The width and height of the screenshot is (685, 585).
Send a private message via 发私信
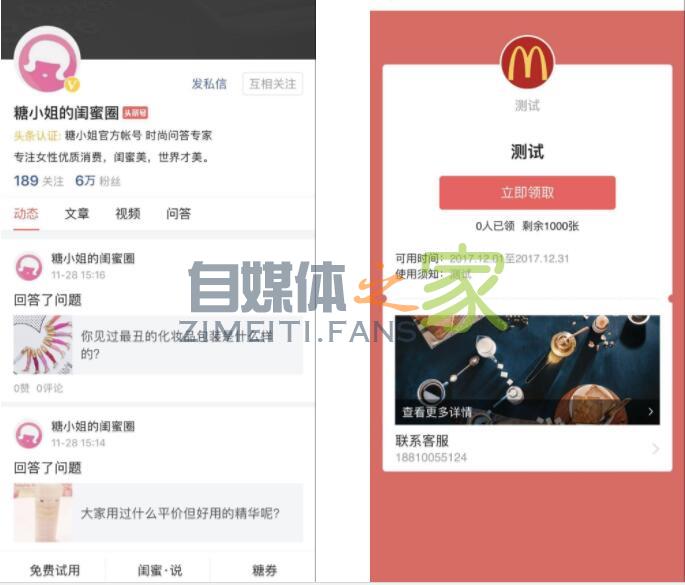coord(209,83)
